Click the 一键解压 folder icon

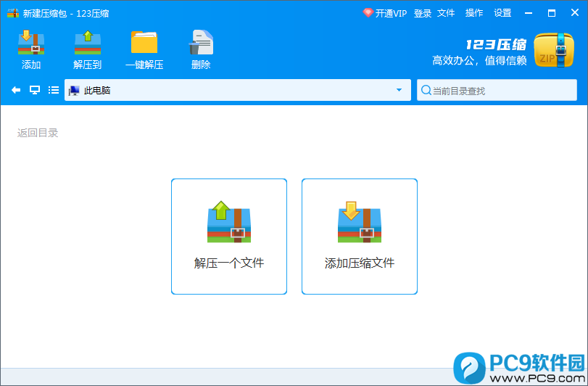click(144, 42)
